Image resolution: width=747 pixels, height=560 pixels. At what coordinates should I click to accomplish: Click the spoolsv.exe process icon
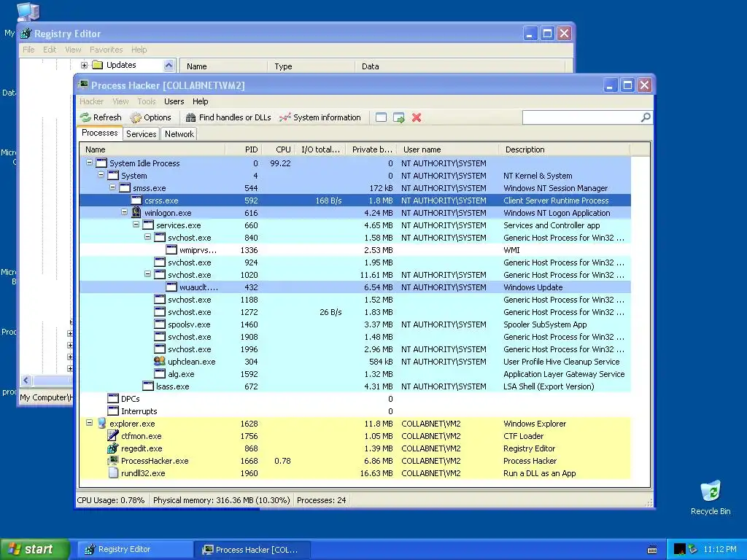[160, 324]
